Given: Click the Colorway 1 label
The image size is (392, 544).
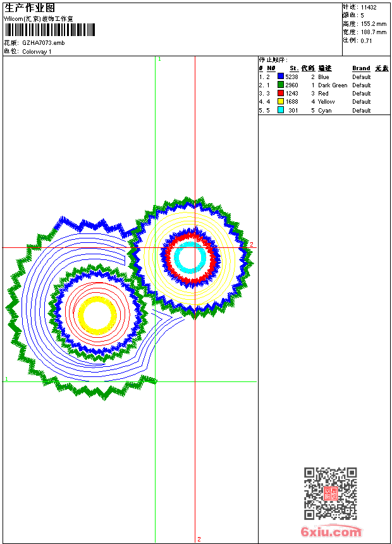Looking at the screenshot, I should (x=37, y=51).
